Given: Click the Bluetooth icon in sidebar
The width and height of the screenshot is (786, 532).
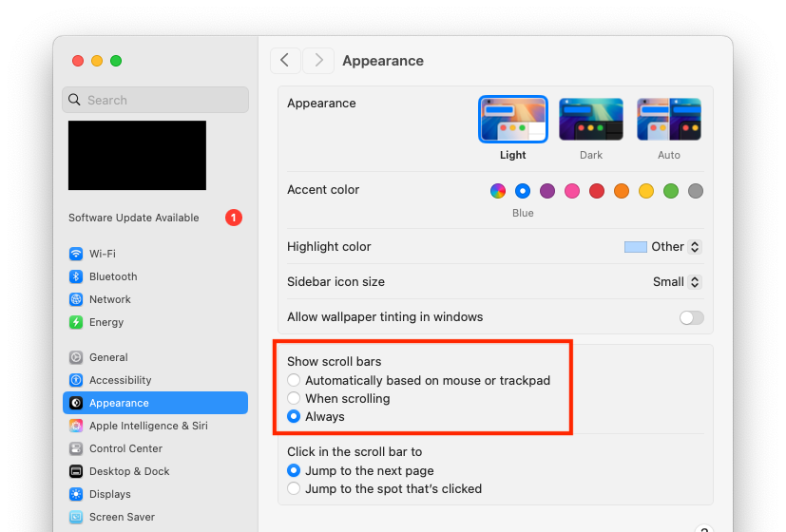Looking at the screenshot, I should click(x=76, y=276).
